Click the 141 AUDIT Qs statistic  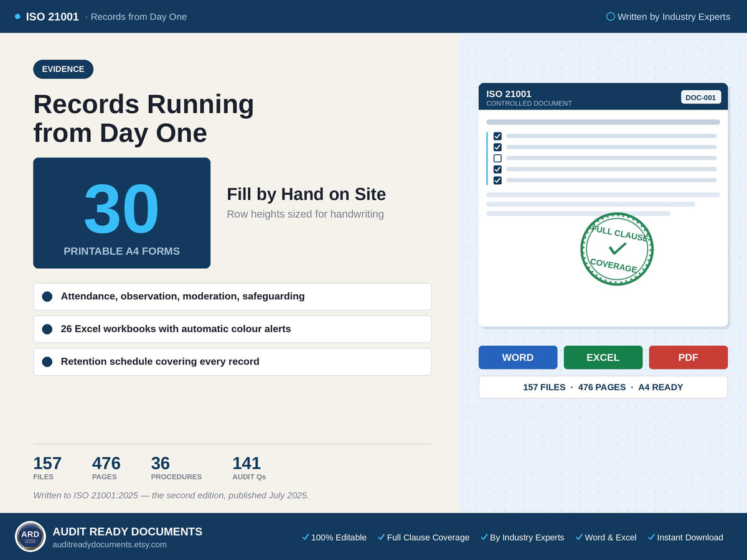point(249,468)
